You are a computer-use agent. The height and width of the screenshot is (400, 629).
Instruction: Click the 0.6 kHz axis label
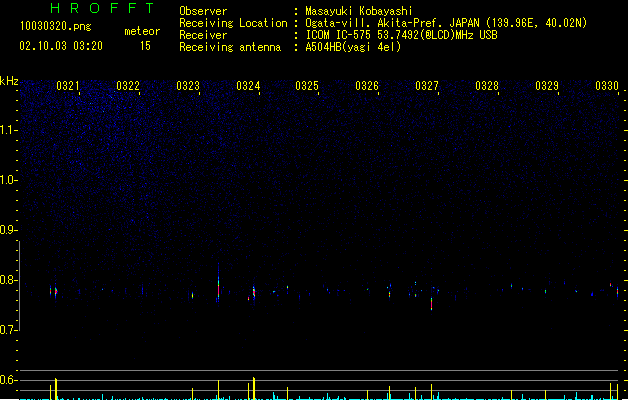[x=8, y=380]
